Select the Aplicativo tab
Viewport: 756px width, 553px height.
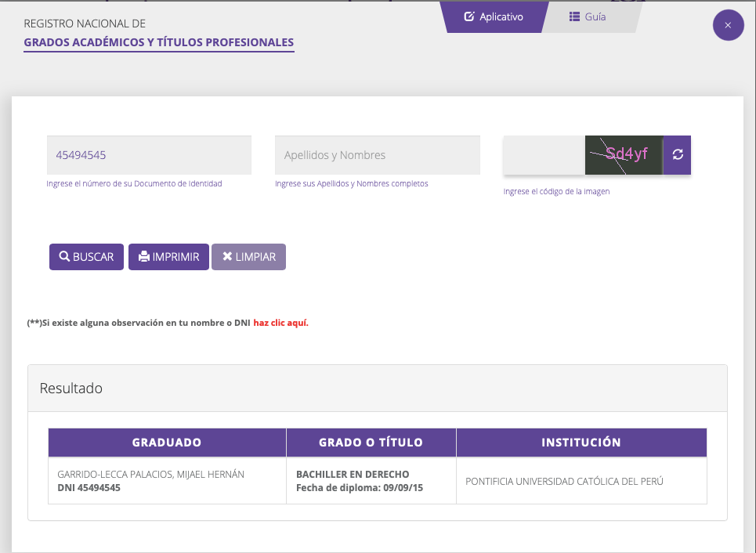494,16
